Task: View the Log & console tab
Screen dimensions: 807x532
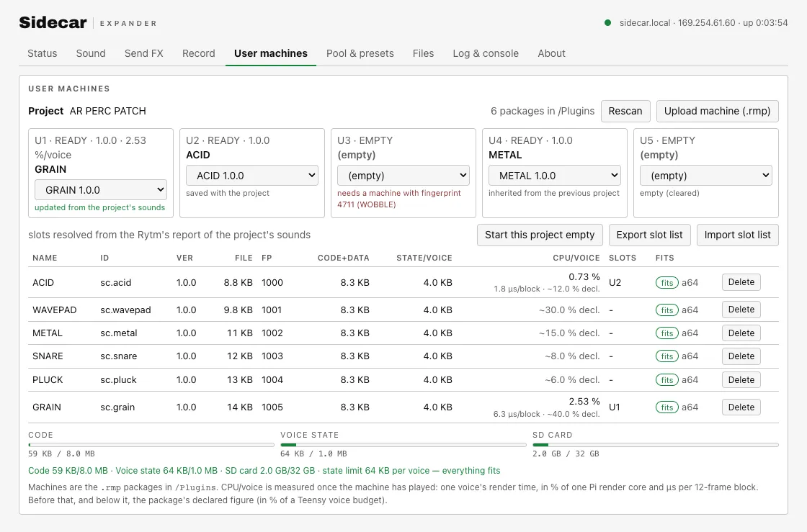Action: click(486, 53)
